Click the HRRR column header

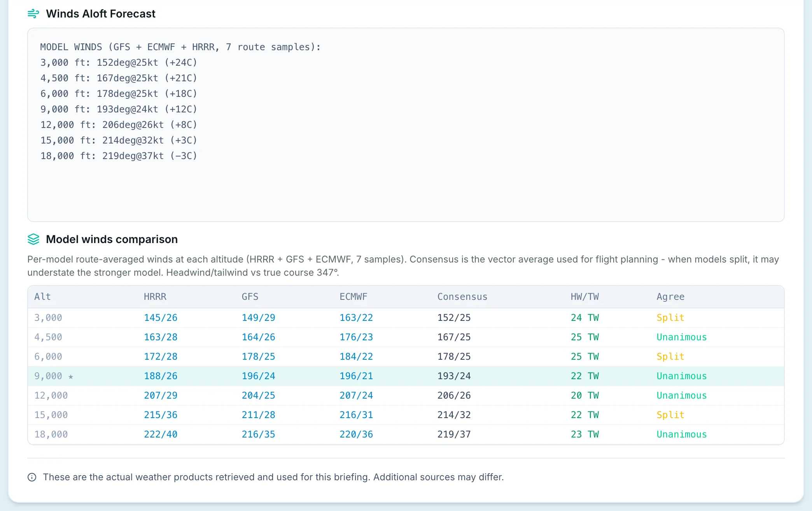[x=155, y=297]
